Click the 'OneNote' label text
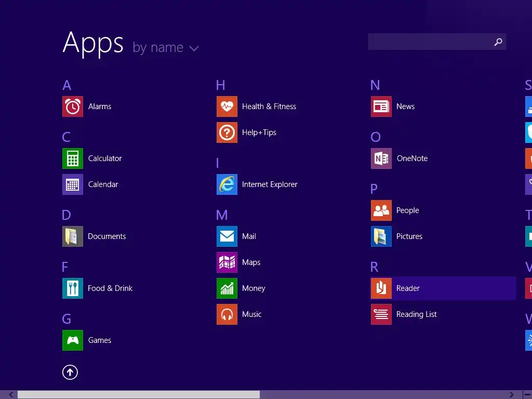532x399 pixels. [412, 158]
